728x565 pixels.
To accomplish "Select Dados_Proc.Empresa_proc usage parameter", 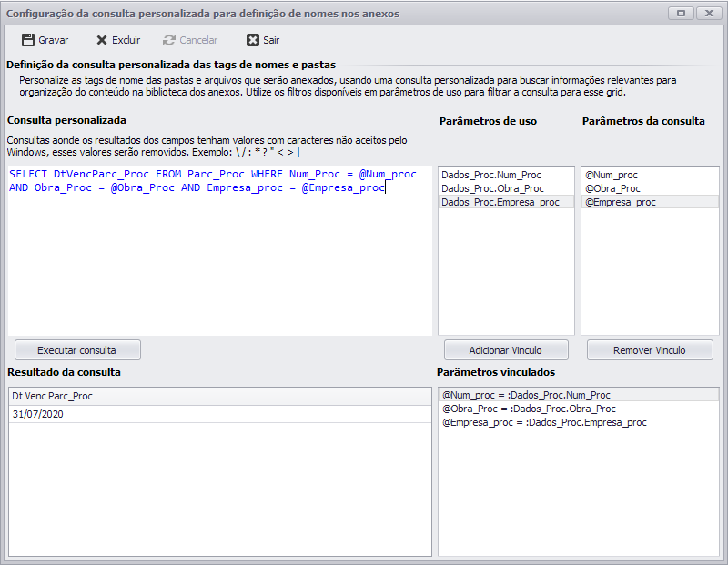I will pos(500,202).
